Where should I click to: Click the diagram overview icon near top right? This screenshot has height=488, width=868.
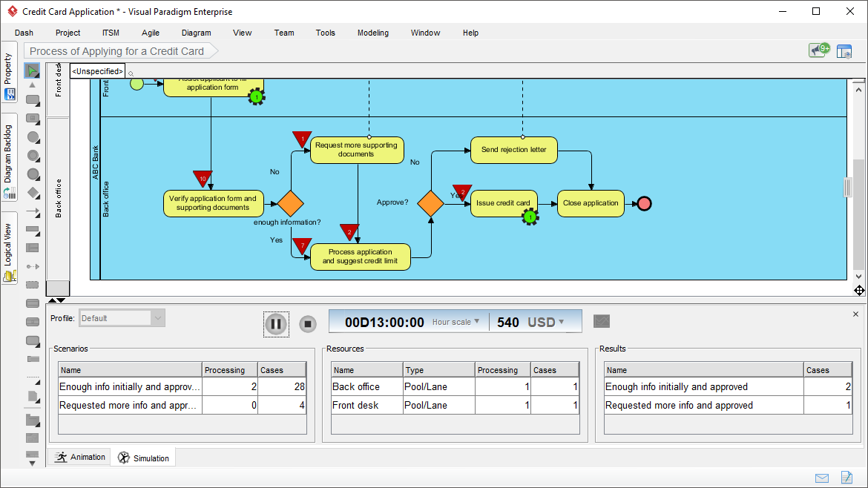pyautogui.click(x=844, y=50)
